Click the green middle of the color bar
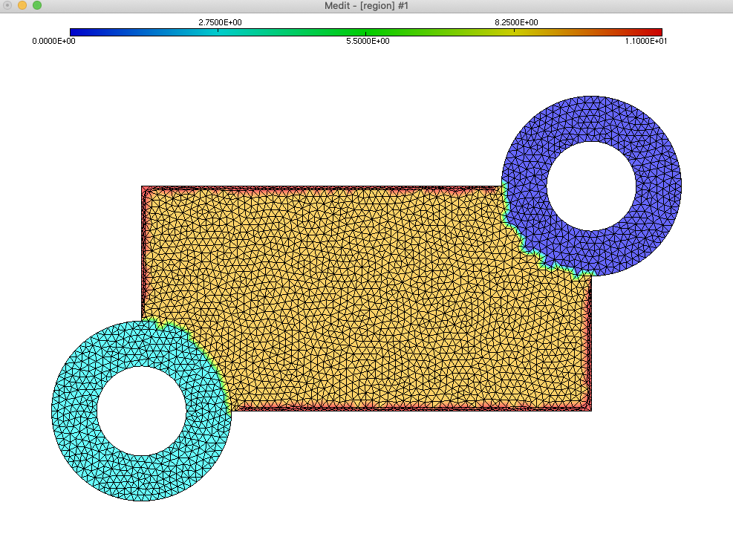 coord(366,32)
